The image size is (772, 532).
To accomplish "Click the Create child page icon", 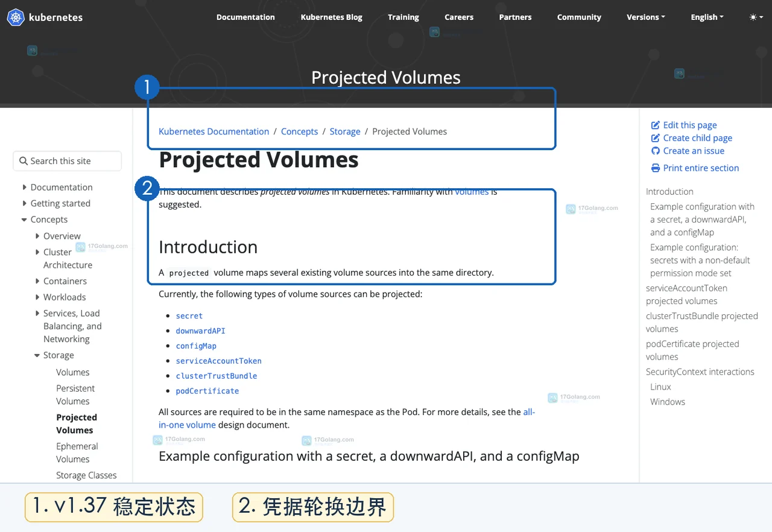I will [656, 138].
